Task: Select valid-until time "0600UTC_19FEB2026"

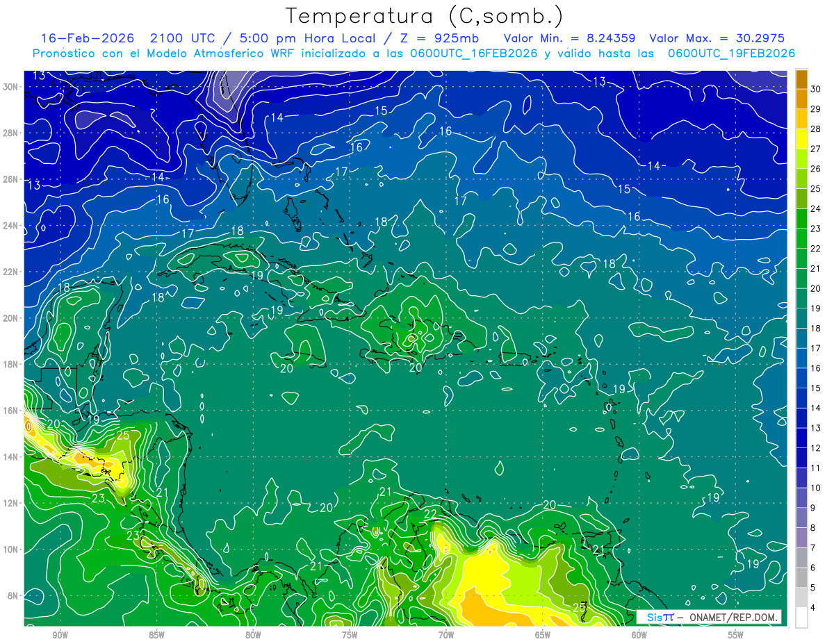Action: click(731, 53)
